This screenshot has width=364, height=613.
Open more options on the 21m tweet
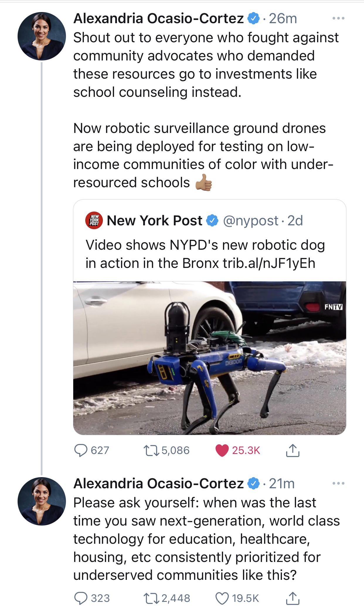(339, 483)
